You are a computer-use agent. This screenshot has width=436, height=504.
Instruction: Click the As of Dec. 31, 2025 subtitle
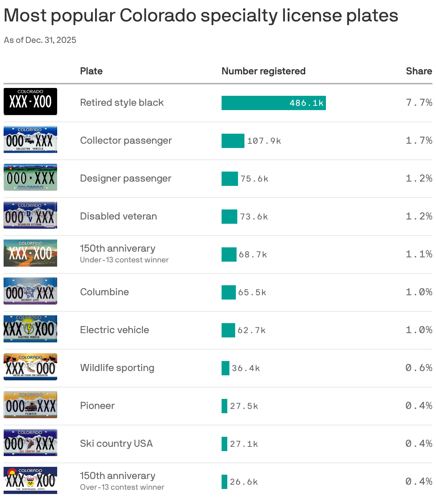coord(40,40)
